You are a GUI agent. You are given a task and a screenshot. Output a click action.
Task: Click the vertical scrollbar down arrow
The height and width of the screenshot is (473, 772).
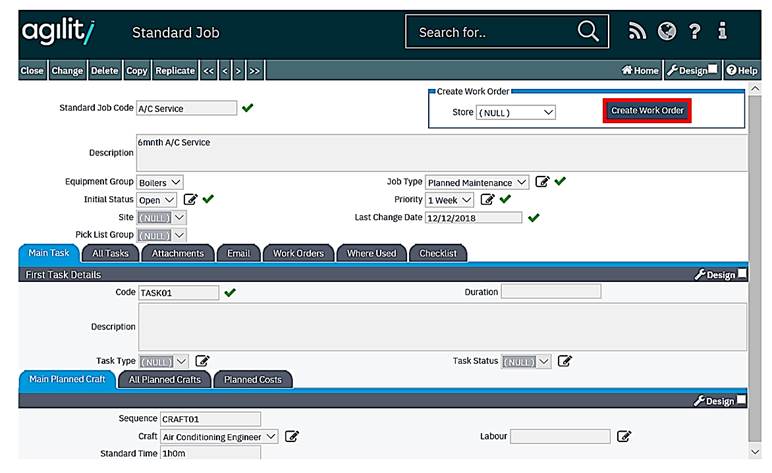(755, 452)
